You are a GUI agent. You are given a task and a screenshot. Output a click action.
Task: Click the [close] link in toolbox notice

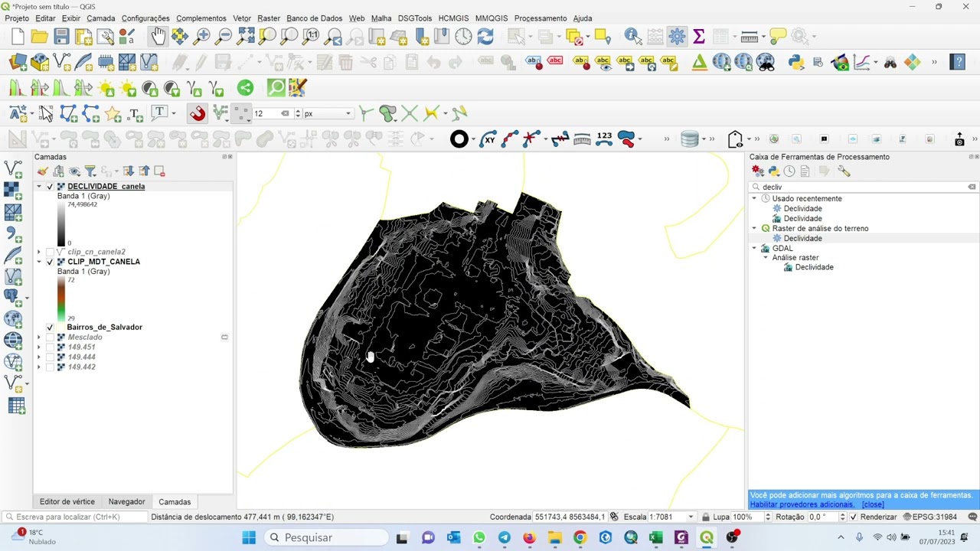click(x=873, y=504)
